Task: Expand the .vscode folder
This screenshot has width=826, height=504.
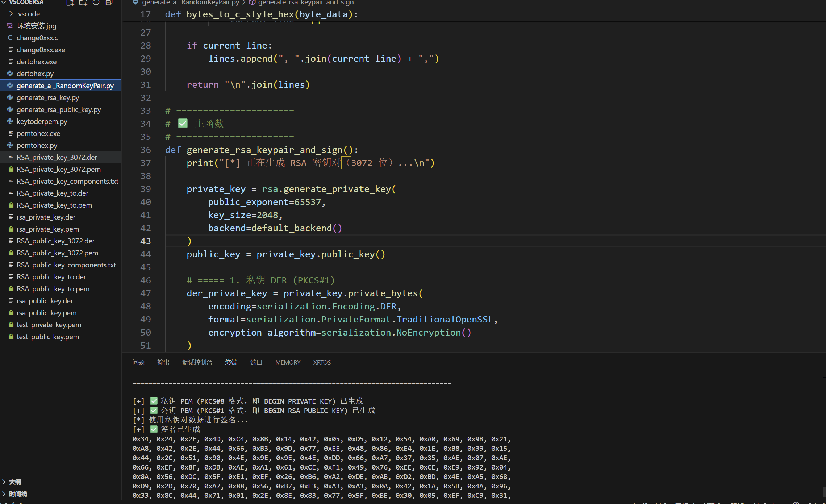Action: [28, 14]
